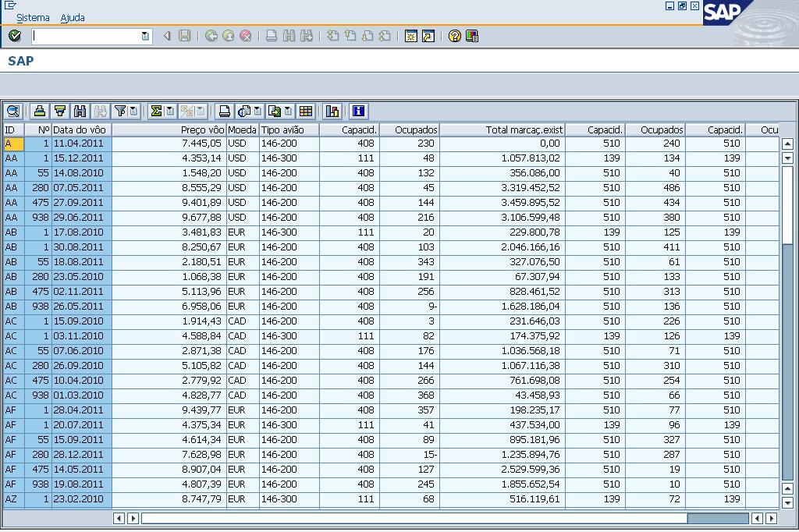Click the Print icon in ALV toolbar
Viewport: 799px width, 532px height.
tap(224, 112)
